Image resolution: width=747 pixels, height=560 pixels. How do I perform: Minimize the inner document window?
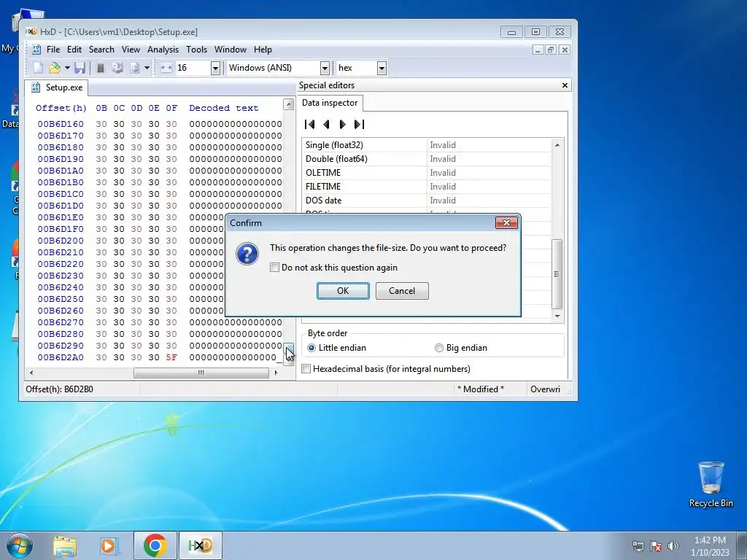538,50
